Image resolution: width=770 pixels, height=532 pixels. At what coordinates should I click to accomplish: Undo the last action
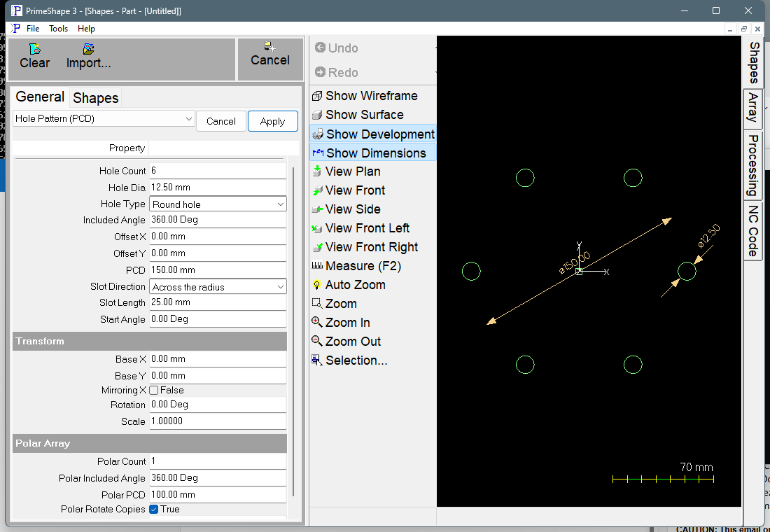pos(337,48)
